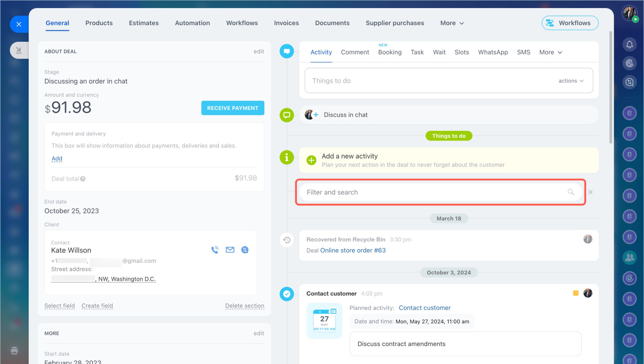Open the SMS tab
The height and width of the screenshot is (364, 644).
pos(524,52)
